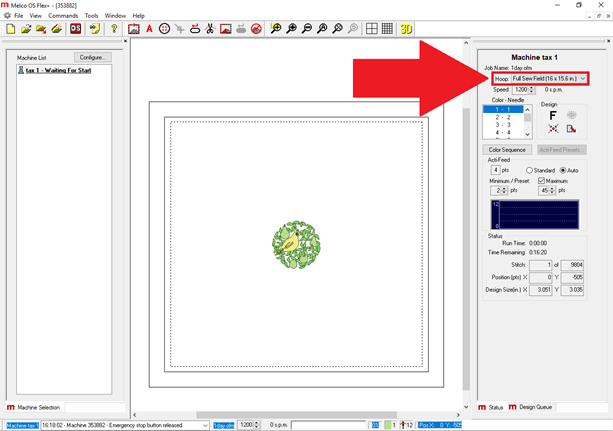Image resolution: width=613 pixels, height=431 pixels.
Task: Toggle the Maximum checkbox
Action: tap(542, 180)
